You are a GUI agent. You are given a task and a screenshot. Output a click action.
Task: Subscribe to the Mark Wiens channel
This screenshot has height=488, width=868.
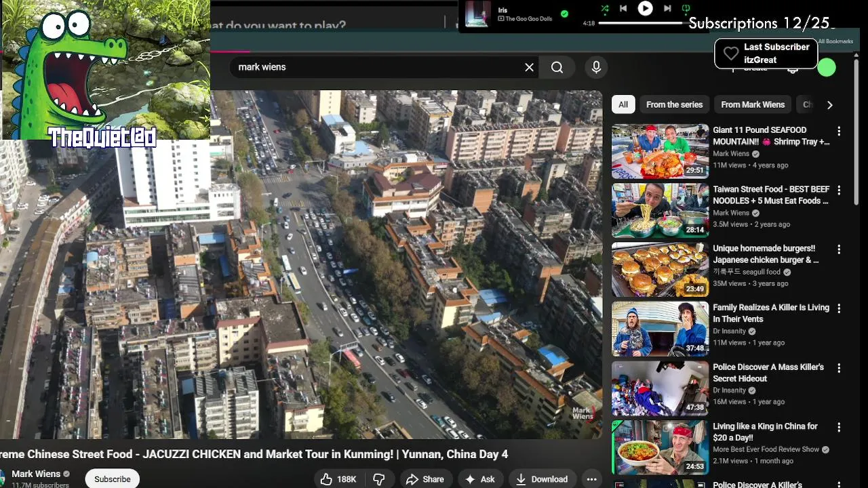(x=113, y=479)
